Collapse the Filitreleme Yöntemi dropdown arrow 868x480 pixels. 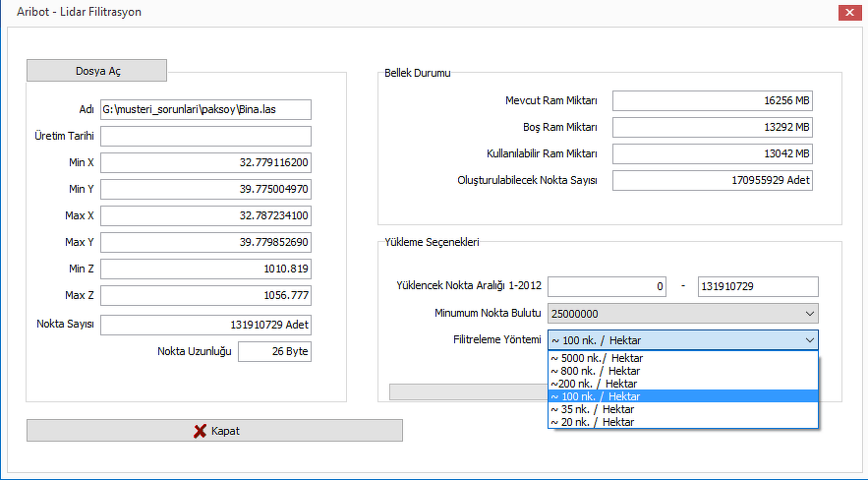809,339
